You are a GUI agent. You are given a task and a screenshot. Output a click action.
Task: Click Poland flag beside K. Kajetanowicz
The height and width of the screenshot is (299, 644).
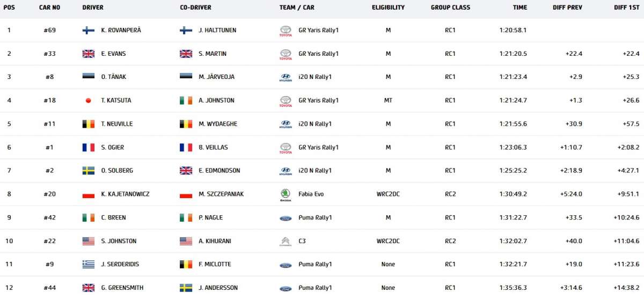89,194
